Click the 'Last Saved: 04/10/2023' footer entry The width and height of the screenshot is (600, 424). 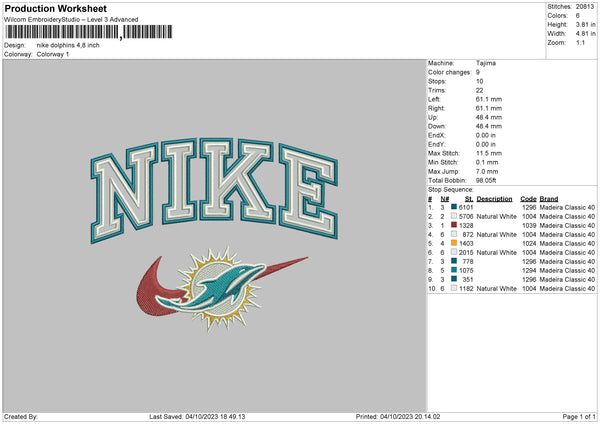click(x=197, y=416)
